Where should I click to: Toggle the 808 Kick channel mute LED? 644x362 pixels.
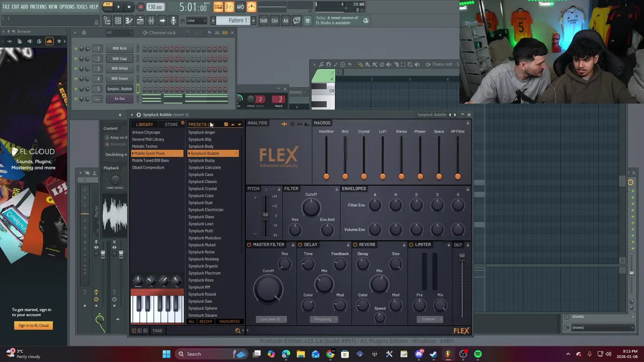click(75, 49)
